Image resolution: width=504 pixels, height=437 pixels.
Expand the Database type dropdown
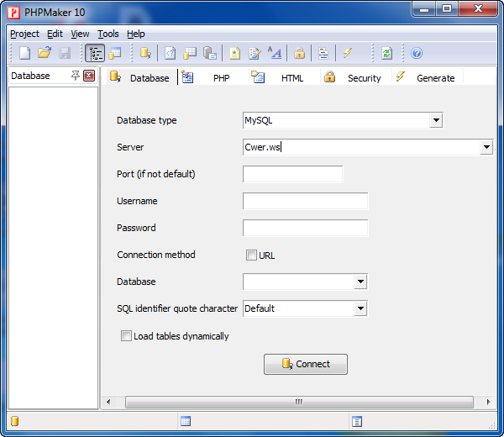435,120
